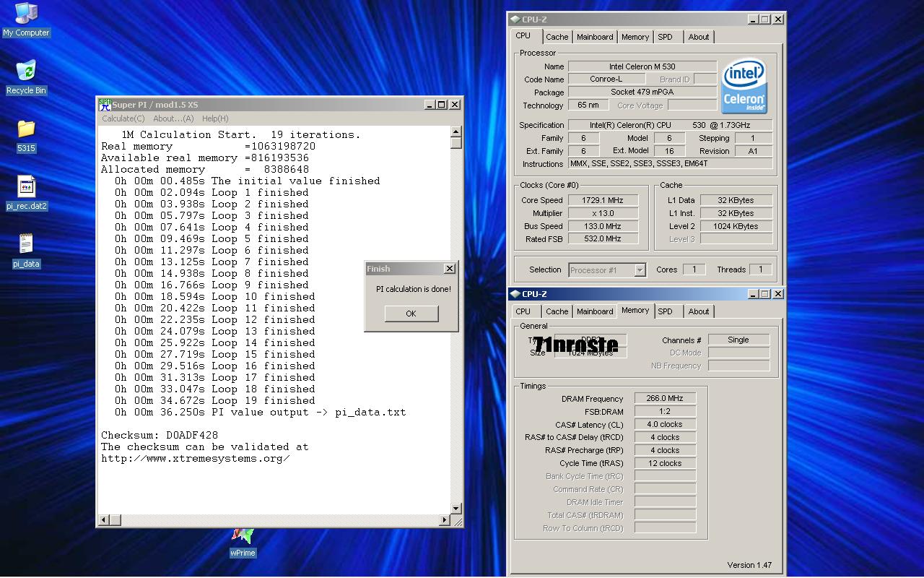Click the Rated FSB value 532.0 MHz
This screenshot has height=578, width=924.
click(x=603, y=238)
